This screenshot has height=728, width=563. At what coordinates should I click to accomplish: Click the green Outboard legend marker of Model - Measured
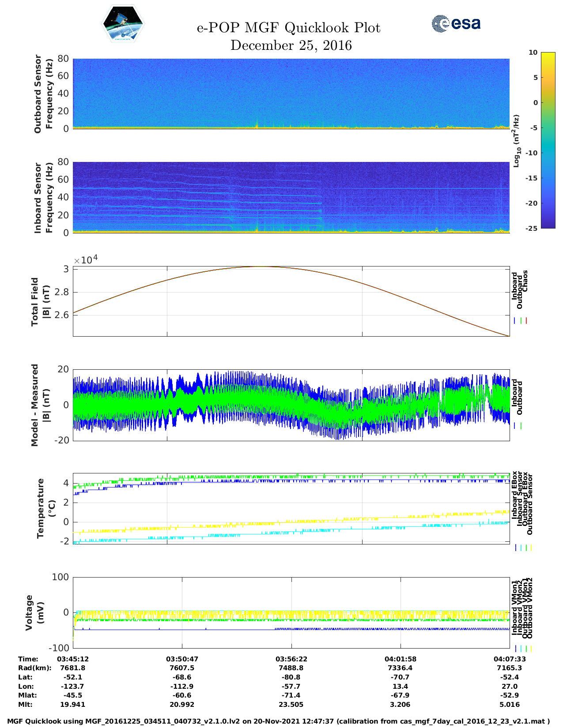click(x=521, y=426)
